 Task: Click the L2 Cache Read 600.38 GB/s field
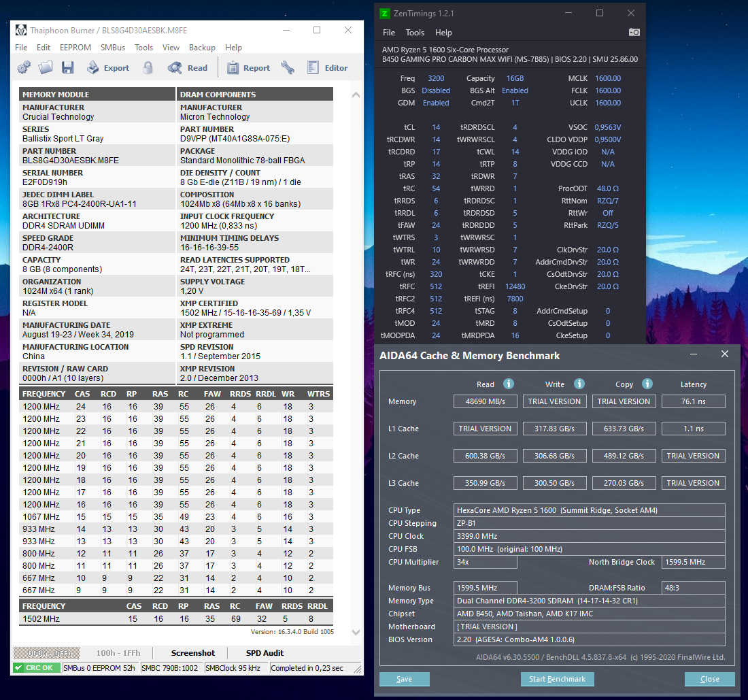tap(485, 456)
